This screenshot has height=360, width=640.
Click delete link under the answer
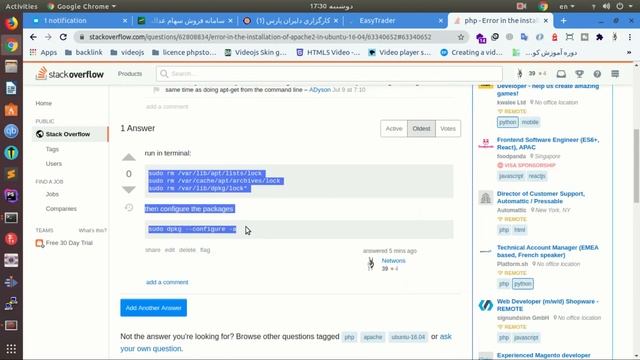click(x=187, y=250)
